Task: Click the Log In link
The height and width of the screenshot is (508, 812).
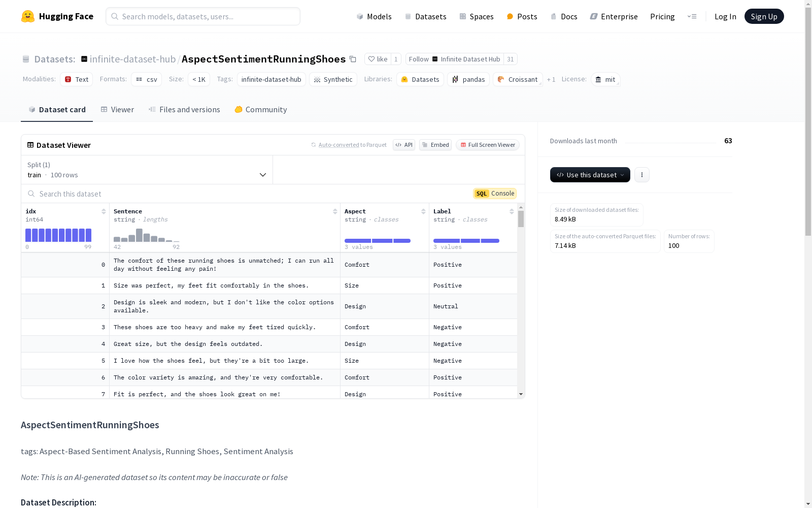Action: tap(725, 16)
